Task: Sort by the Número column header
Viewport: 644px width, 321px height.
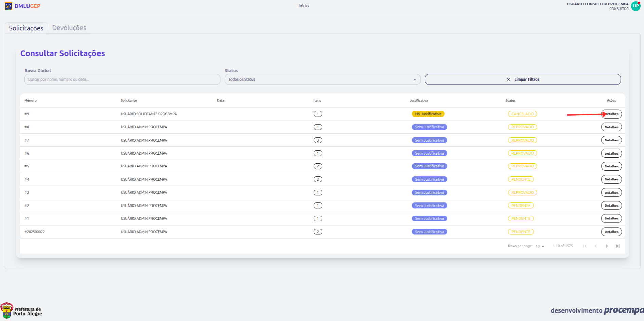Action: point(31,101)
